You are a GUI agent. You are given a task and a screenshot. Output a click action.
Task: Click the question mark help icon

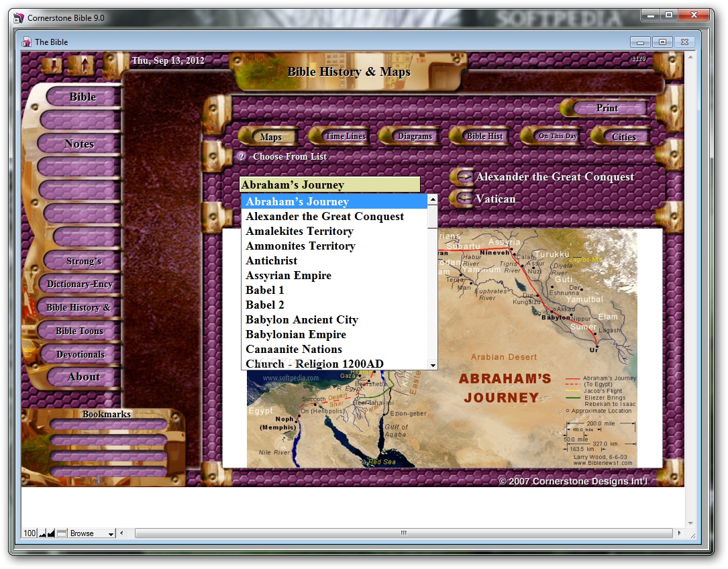[x=241, y=156]
